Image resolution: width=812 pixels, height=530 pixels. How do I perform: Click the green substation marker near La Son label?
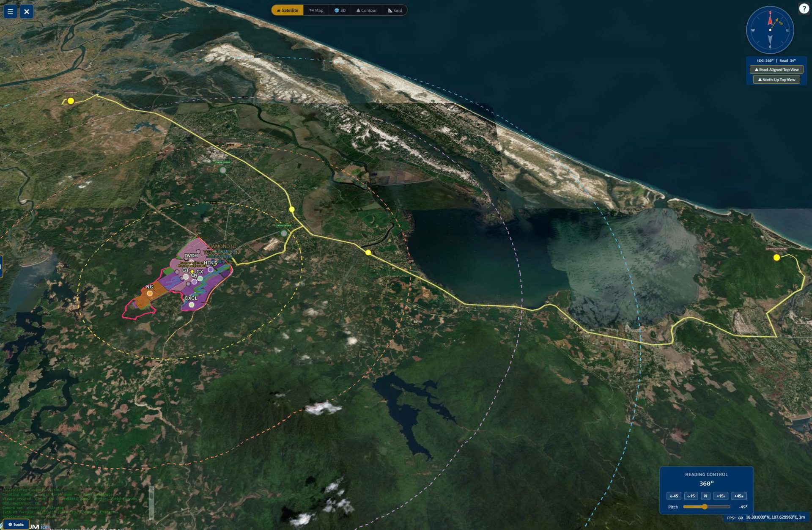click(284, 233)
